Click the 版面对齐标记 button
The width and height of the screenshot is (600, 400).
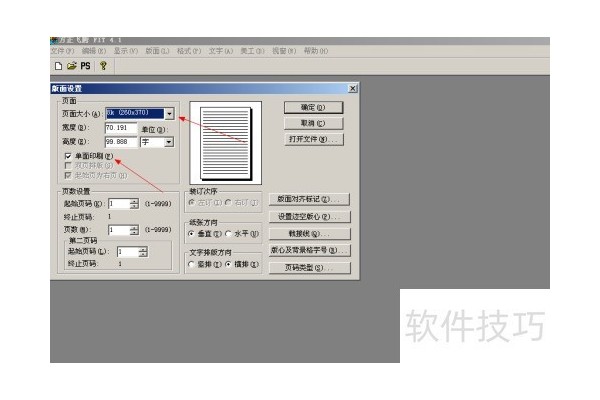tap(309, 199)
